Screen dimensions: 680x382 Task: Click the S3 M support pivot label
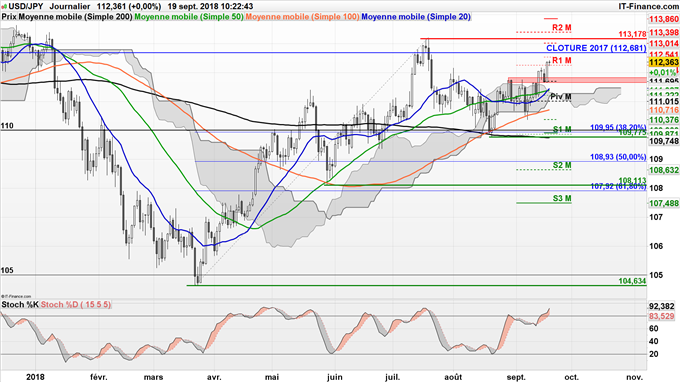562,199
